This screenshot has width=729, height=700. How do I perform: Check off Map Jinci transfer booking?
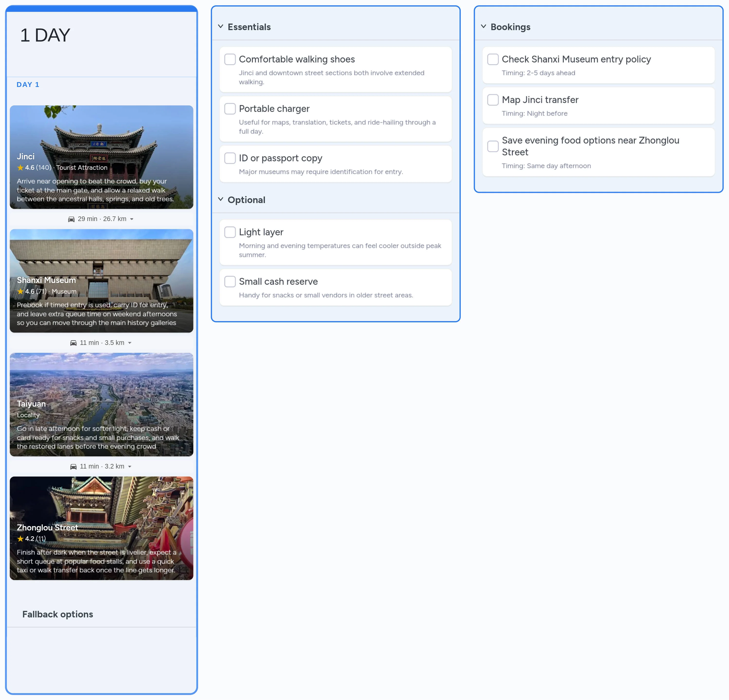[x=493, y=100]
